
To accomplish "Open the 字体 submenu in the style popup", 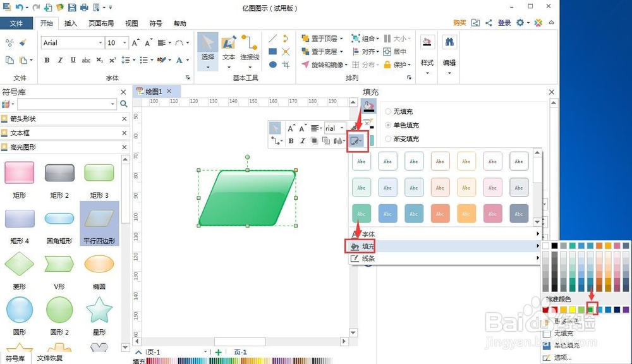I will [x=444, y=234].
